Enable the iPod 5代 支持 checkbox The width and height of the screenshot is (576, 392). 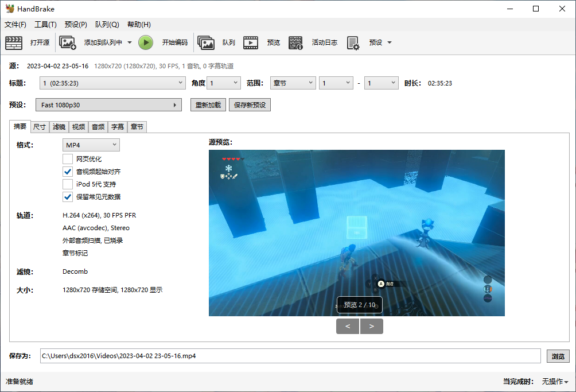point(68,184)
